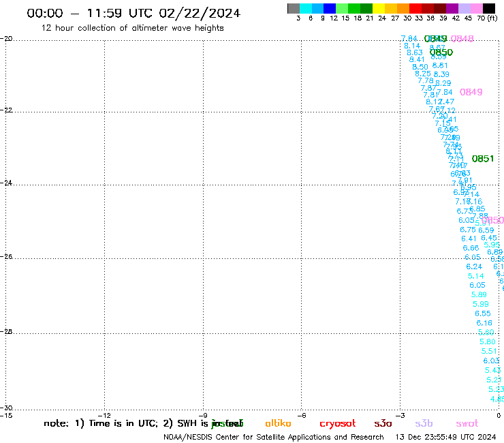Click the gray swatch in the color scale

[294, 8]
